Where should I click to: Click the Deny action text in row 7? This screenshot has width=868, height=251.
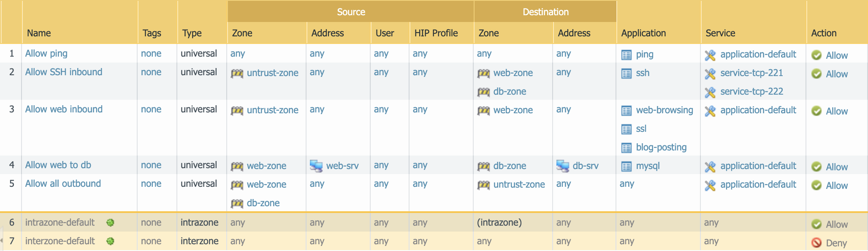[x=836, y=243]
